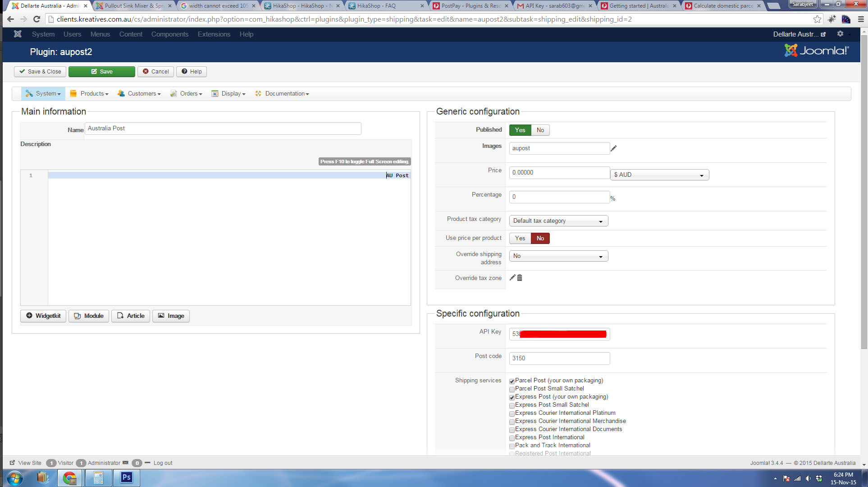Image resolution: width=868 pixels, height=487 pixels.
Task: Check Parcel Post Small Satchel
Action: coord(512,389)
